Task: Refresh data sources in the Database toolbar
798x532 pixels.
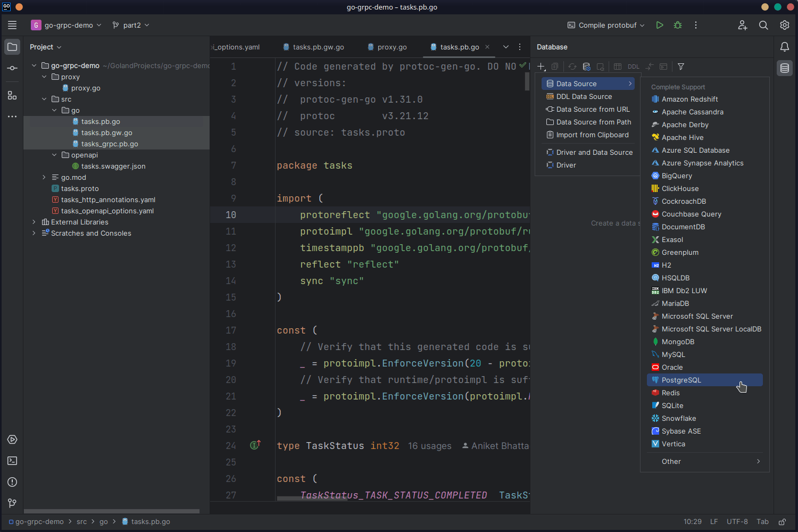Action: pos(572,66)
